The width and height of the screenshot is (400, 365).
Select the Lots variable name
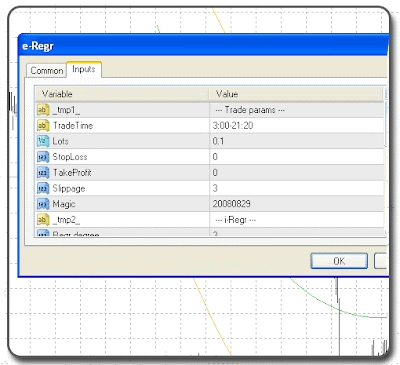tap(60, 141)
